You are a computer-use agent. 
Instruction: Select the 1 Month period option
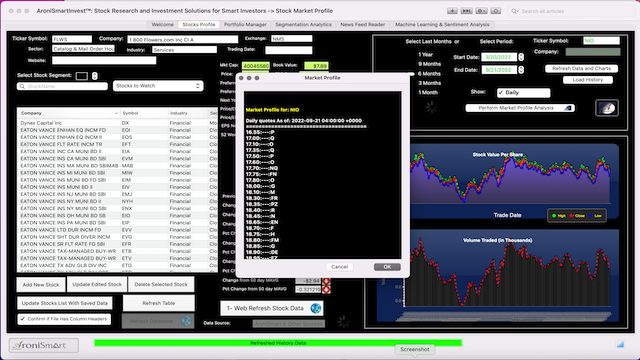tap(428, 93)
